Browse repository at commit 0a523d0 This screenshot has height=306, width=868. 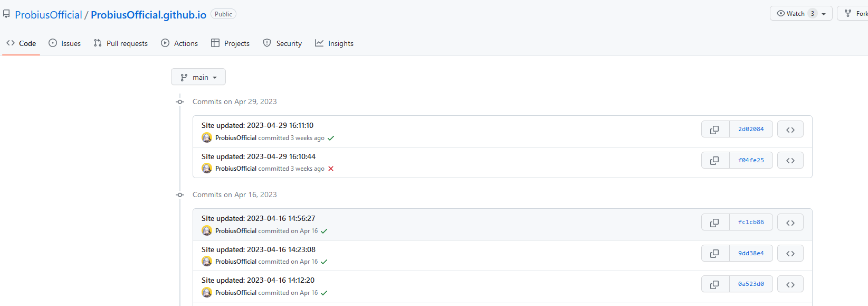(790, 284)
